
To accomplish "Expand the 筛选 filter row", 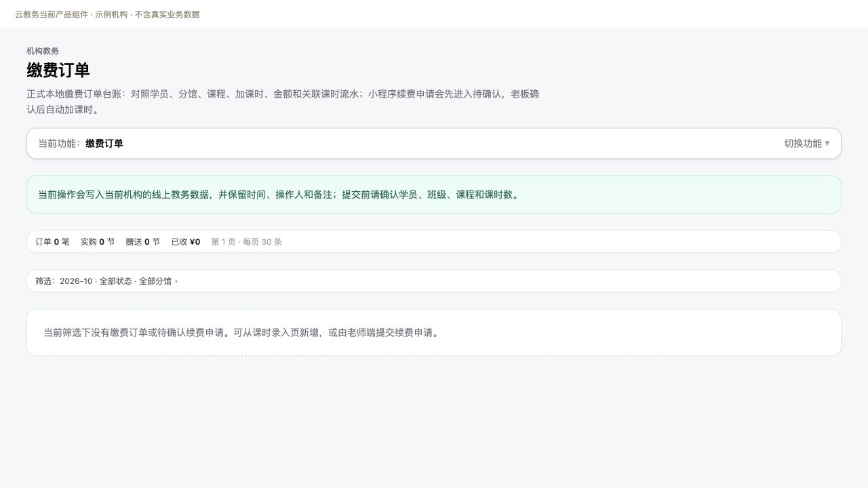I will [x=434, y=281].
